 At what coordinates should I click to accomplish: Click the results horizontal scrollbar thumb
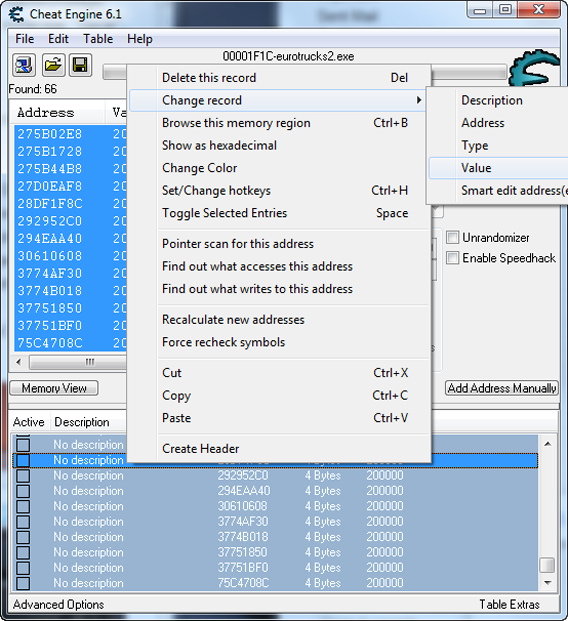78,362
